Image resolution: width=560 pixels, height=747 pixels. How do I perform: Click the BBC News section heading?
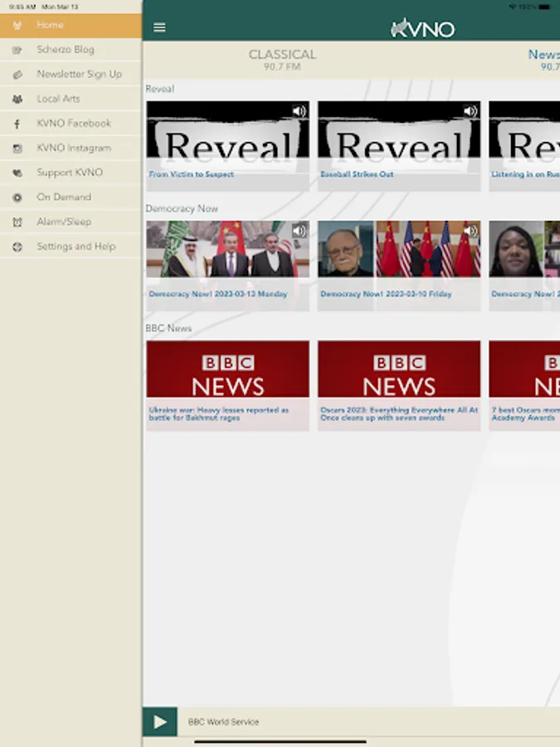click(168, 329)
